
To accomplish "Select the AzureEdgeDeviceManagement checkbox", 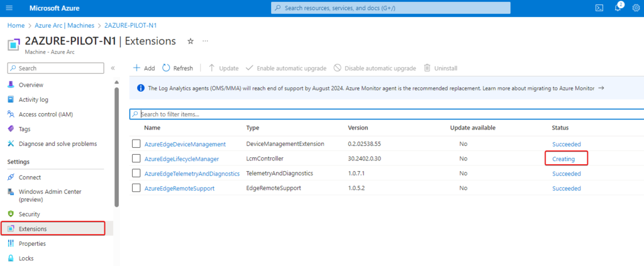I will 136,144.
